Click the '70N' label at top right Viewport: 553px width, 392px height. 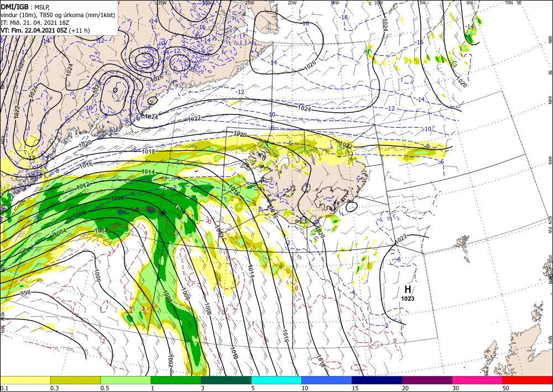[x=509, y=3]
